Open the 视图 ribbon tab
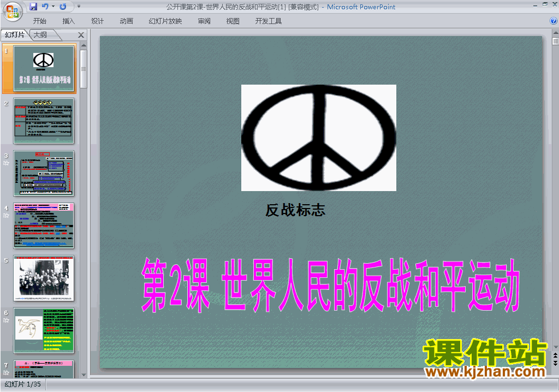 233,21
